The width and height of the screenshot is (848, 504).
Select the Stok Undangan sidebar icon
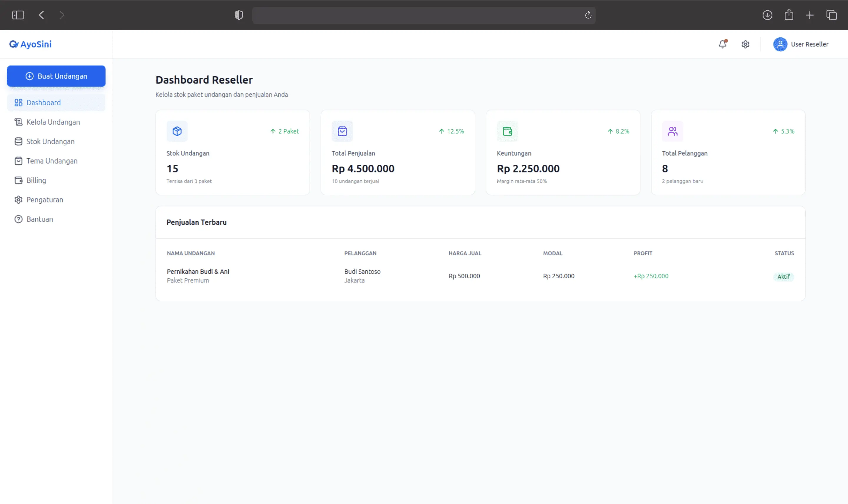click(x=19, y=141)
